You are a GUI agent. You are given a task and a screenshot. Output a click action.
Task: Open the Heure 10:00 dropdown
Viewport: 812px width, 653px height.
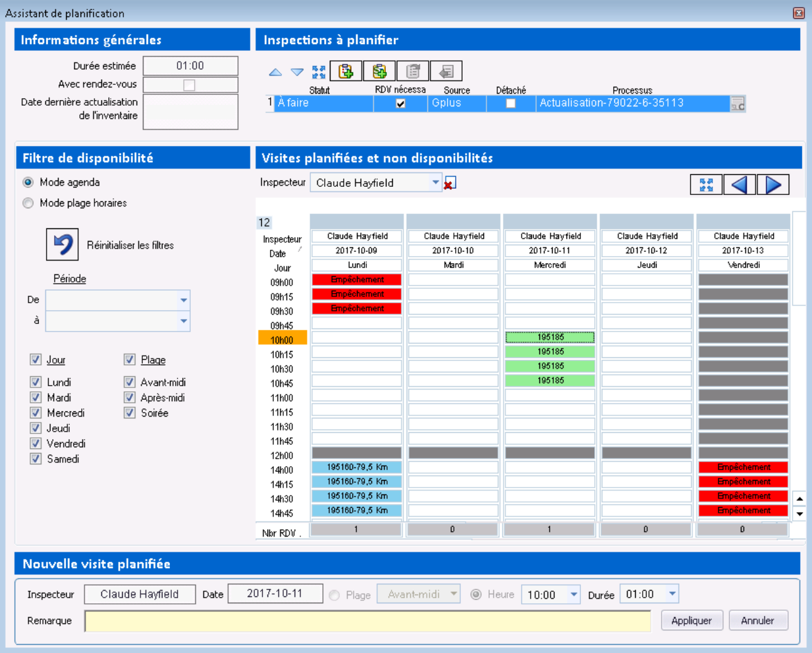click(x=573, y=594)
